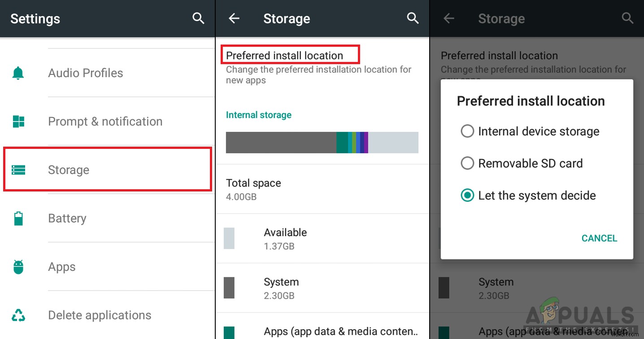This screenshot has width=644, height=339.
Task: Tap the Battery icon in Settings list
Action: (x=18, y=218)
